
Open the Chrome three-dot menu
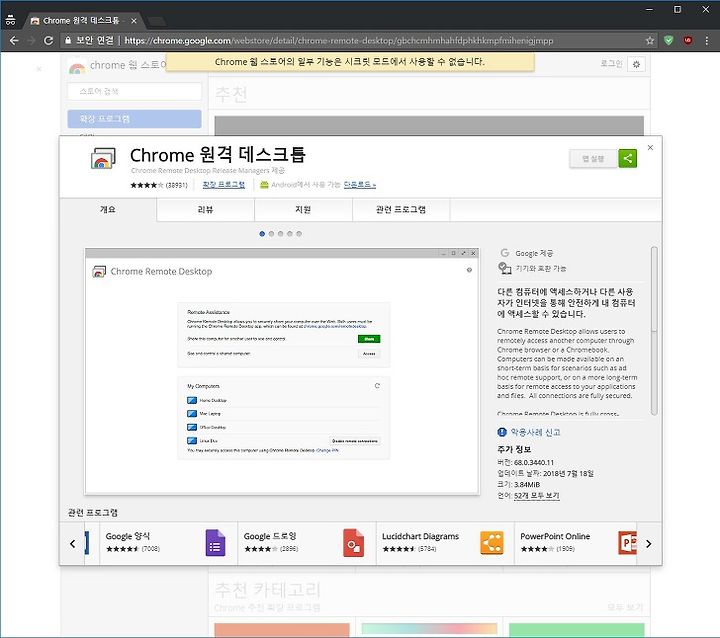pyautogui.click(x=706, y=40)
